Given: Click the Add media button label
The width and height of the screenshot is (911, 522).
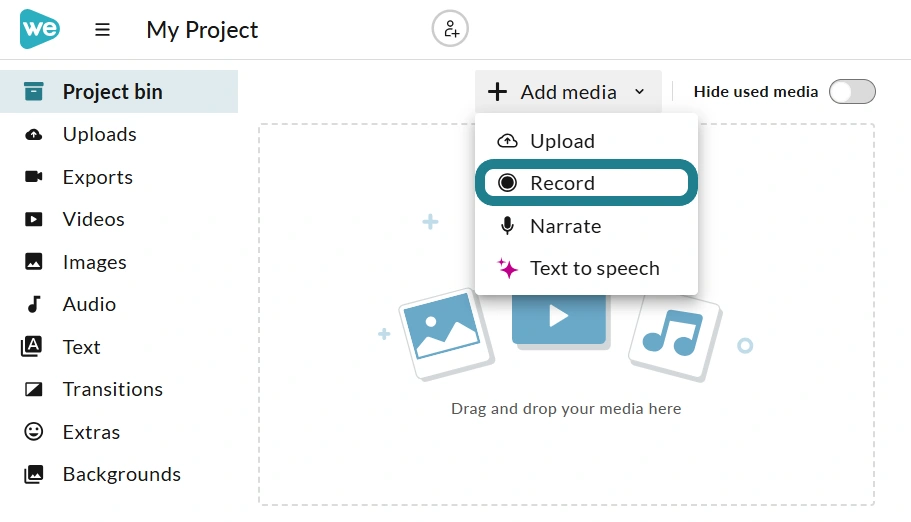Looking at the screenshot, I should click(x=568, y=92).
